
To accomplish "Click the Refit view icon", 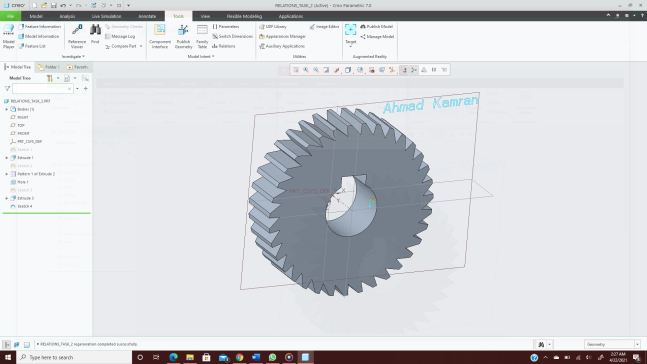I will click(296, 70).
